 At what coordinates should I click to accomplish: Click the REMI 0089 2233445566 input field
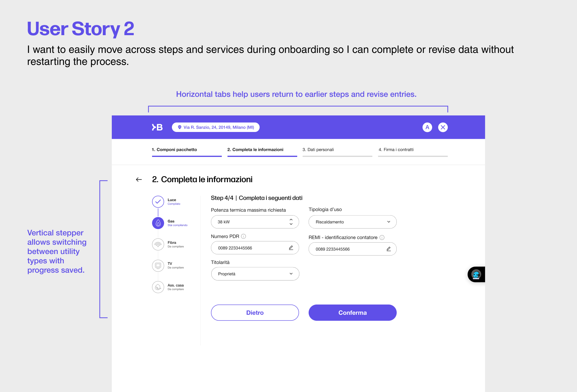[x=346, y=249]
